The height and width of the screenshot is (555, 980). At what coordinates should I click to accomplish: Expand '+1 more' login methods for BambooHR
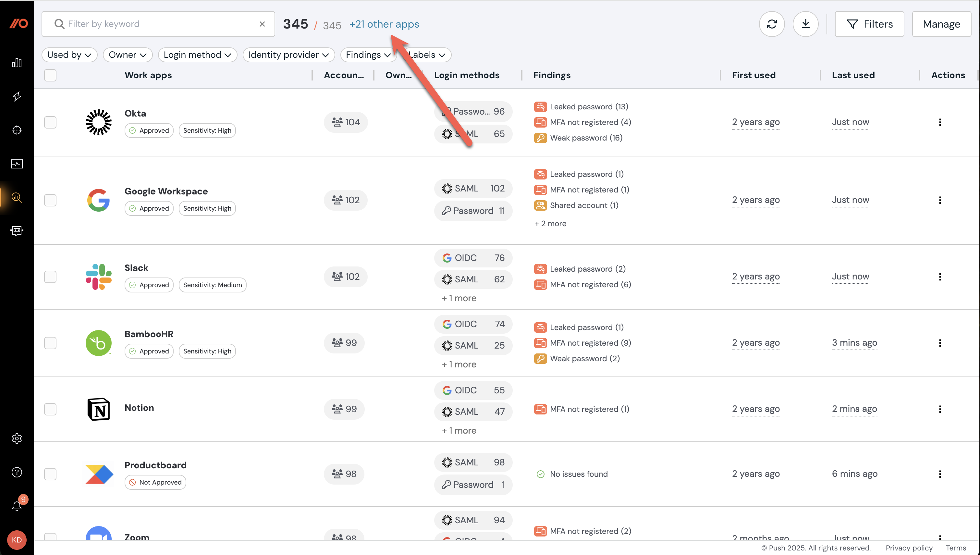pos(459,364)
